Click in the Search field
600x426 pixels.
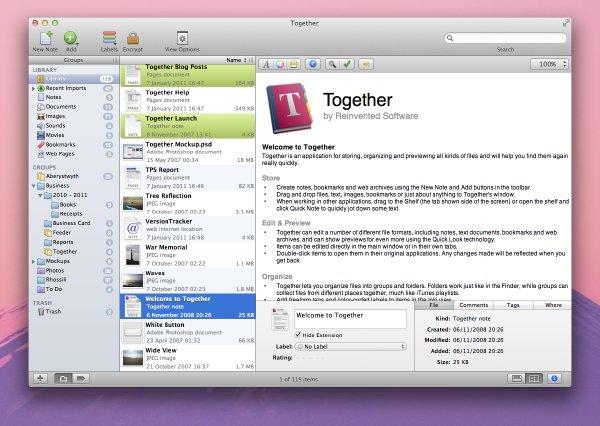pos(505,38)
